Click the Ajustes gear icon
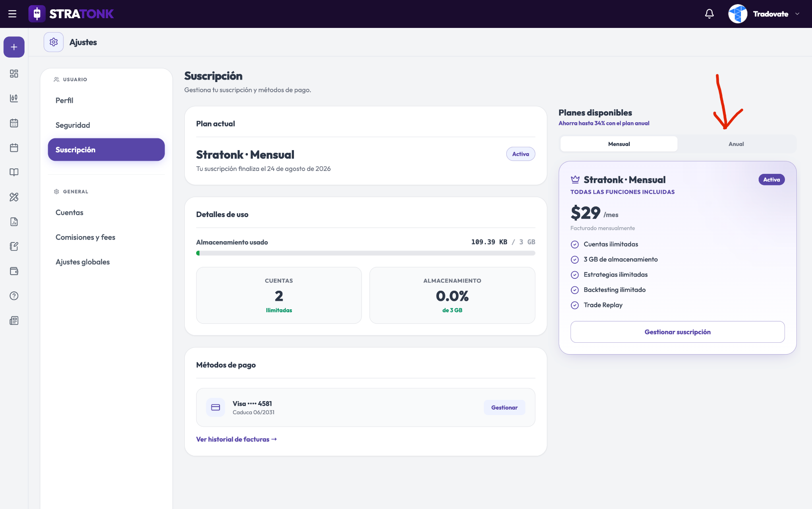812x509 pixels. (54, 42)
